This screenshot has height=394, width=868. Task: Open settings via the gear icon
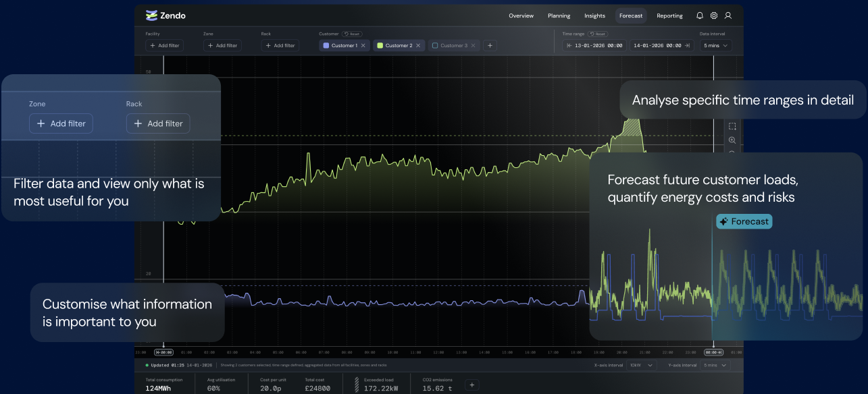coord(714,16)
